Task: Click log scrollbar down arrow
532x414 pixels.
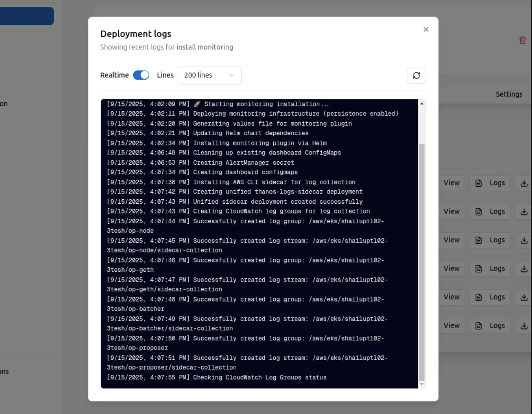Action: [x=422, y=384]
